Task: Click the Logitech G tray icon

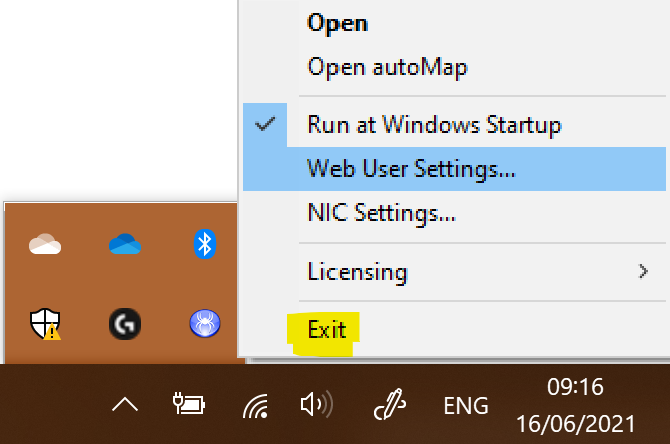Action: 125,324
